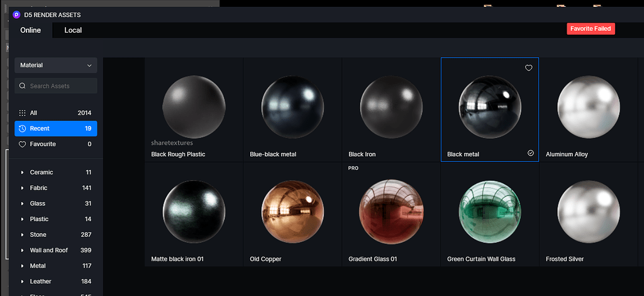Click the D5 Render Assets logo icon
The height and width of the screenshot is (296, 644).
pyautogui.click(x=16, y=14)
